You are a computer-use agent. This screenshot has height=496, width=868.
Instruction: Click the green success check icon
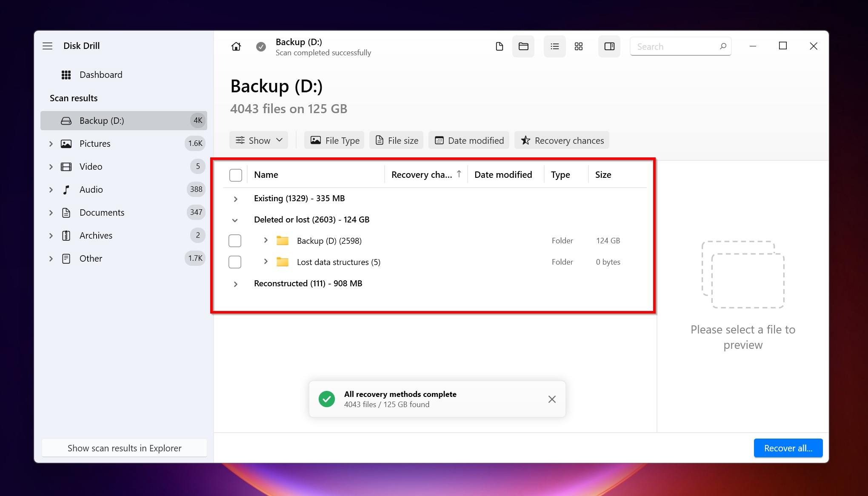click(327, 399)
